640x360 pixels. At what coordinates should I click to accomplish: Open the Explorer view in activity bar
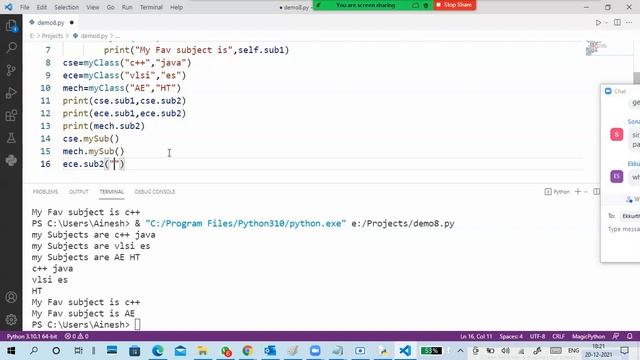pos(11,26)
